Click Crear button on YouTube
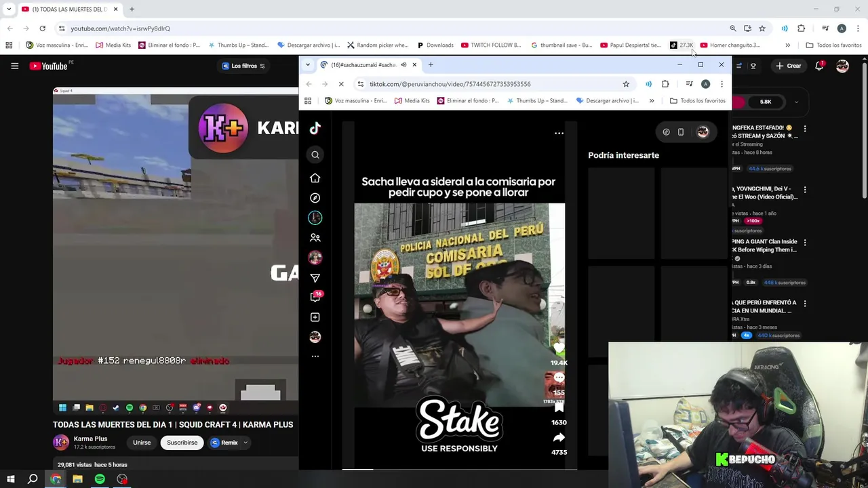Viewport: 868px width, 488px height. coord(789,66)
